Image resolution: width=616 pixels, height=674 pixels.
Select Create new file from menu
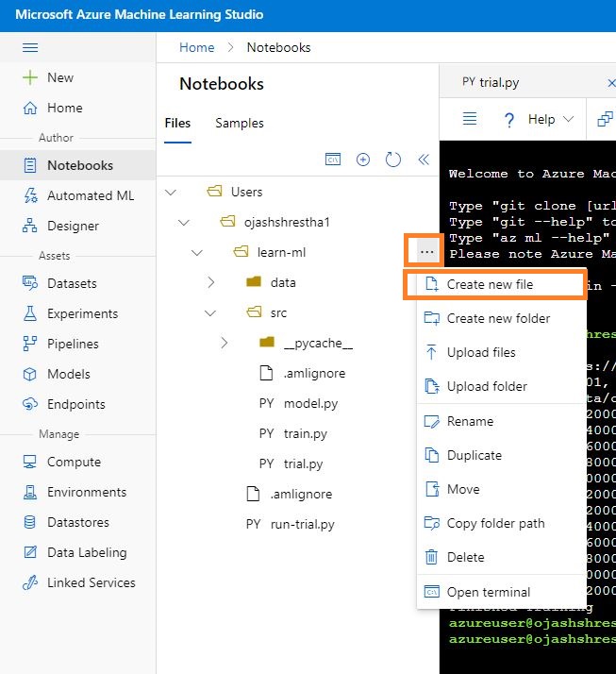point(501,284)
